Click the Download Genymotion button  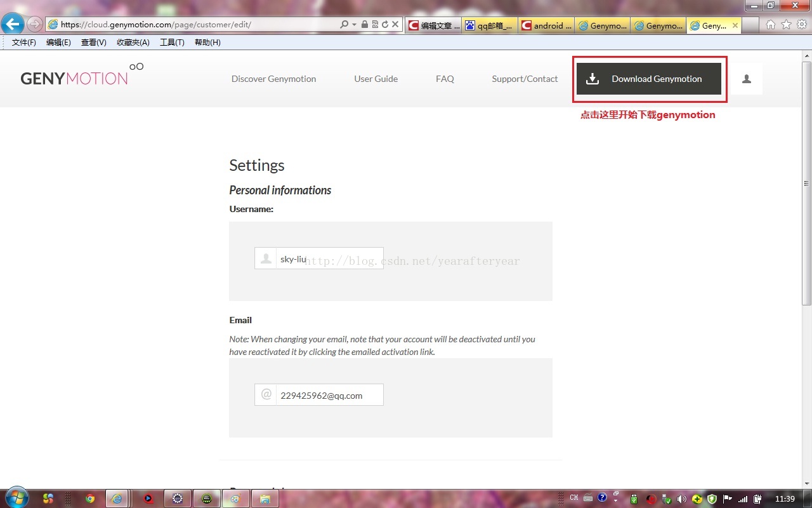[648, 79]
